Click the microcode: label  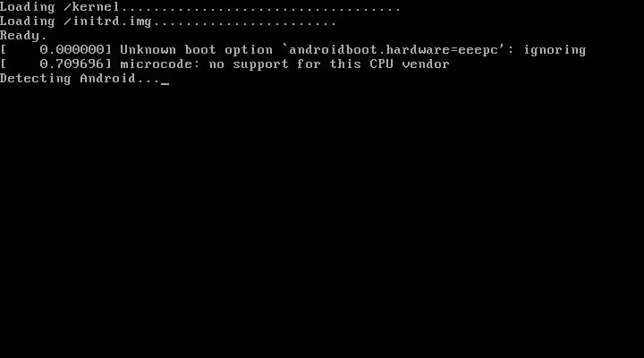159,64
